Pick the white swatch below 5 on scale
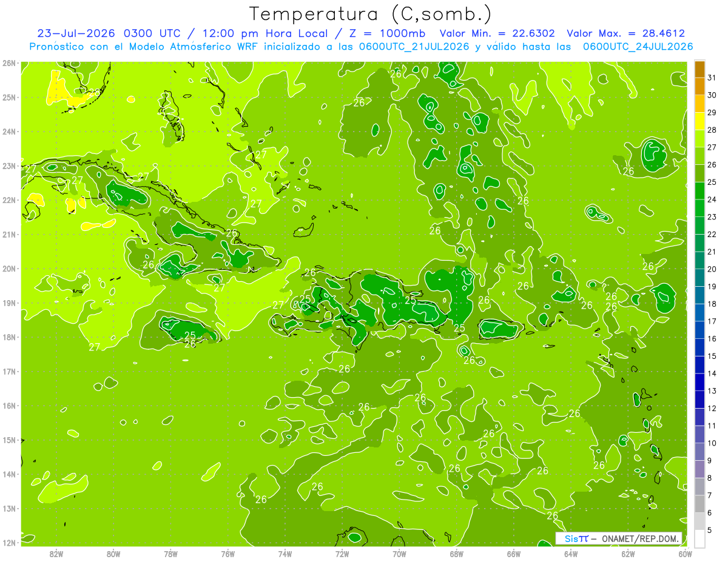 [699, 538]
